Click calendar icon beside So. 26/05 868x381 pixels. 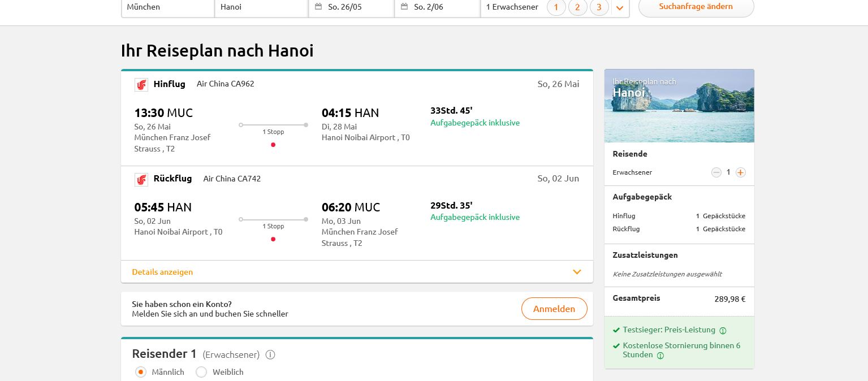[318, 7]
